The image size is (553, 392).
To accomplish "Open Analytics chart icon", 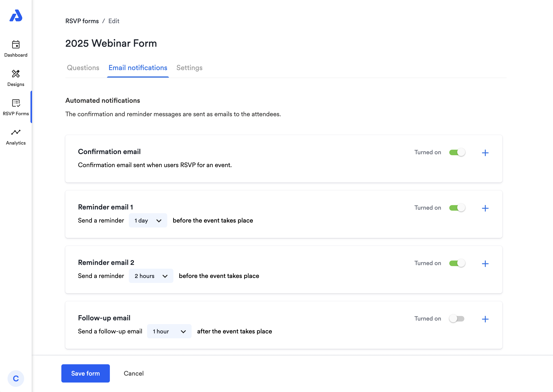I will coord(16,132).
